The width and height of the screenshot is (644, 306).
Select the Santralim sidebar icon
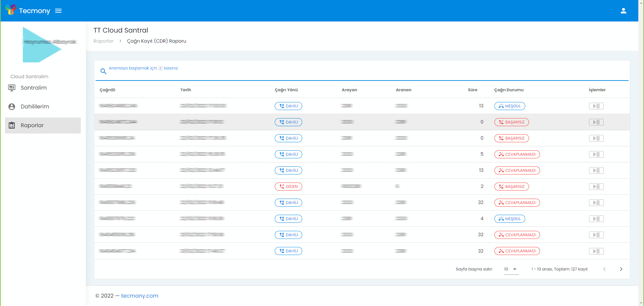pyautogui.click(x=12, y=88)
